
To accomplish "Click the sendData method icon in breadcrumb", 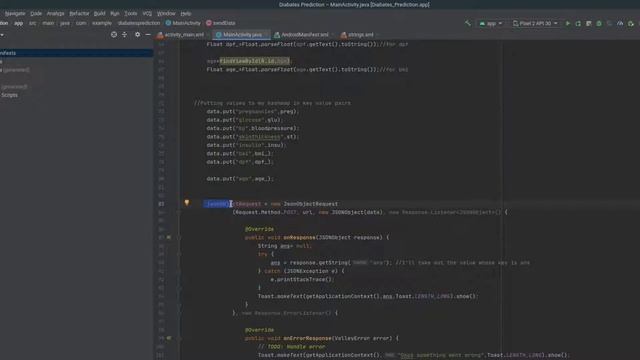I will coord(209,23).
